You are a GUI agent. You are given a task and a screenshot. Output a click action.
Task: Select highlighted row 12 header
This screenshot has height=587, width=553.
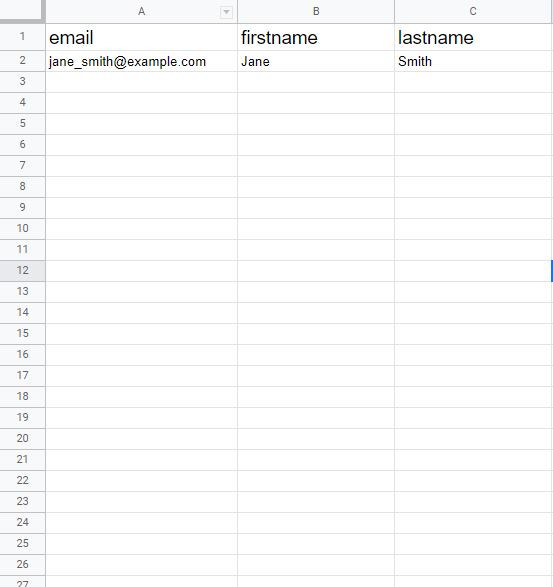22,271
